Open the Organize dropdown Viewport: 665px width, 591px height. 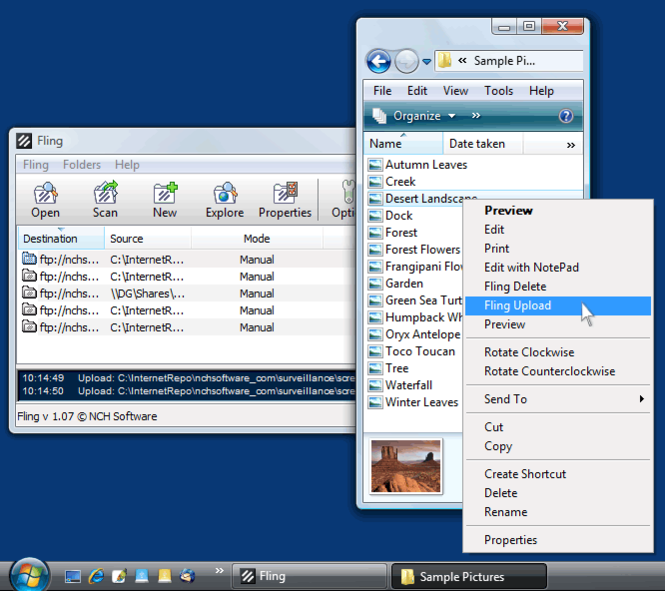(x=424, y=116)
